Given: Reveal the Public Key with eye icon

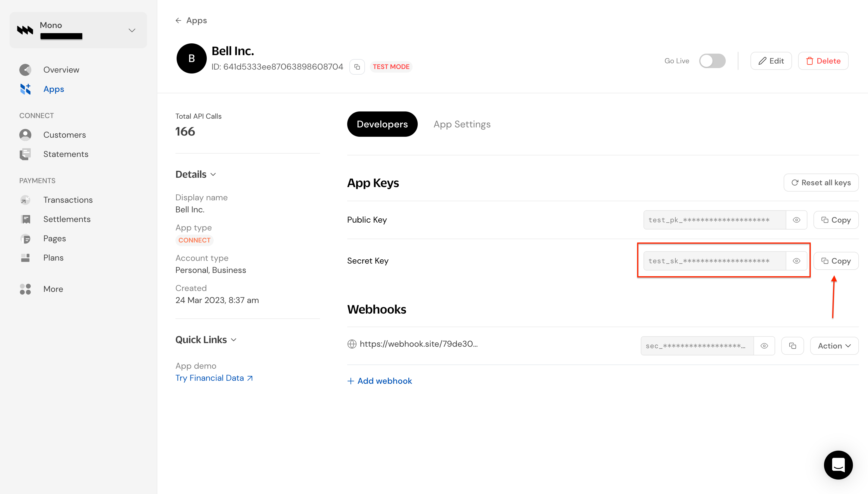Looking at the screenshot, I should 796,220.
